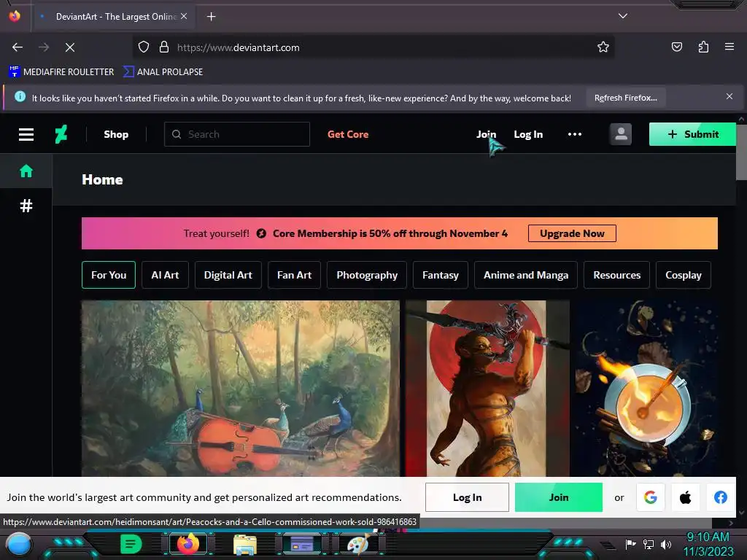Open the Action Center flag icon
Image resolution: width=747 pixels, height=560 pixels.
(630, 544)
